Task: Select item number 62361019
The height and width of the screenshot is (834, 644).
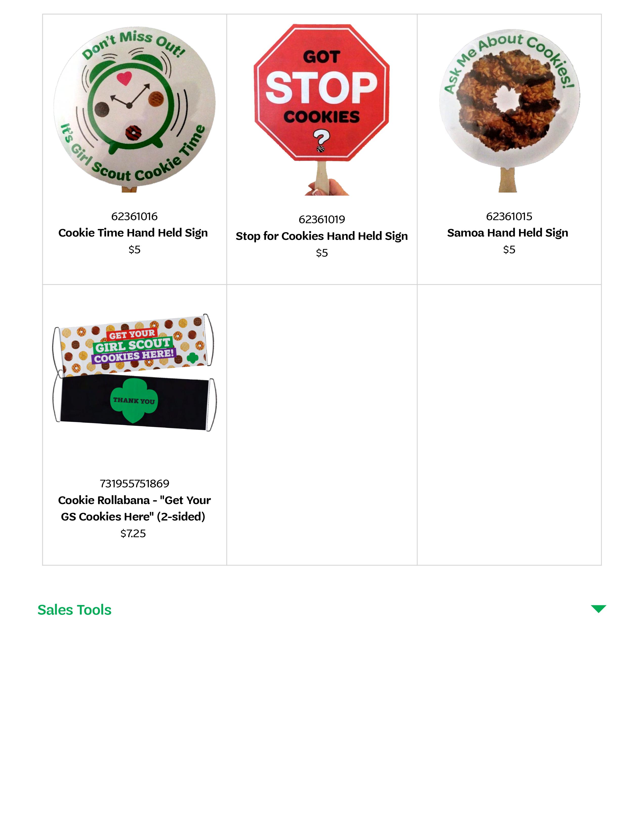Action: [x=322, y=220]
